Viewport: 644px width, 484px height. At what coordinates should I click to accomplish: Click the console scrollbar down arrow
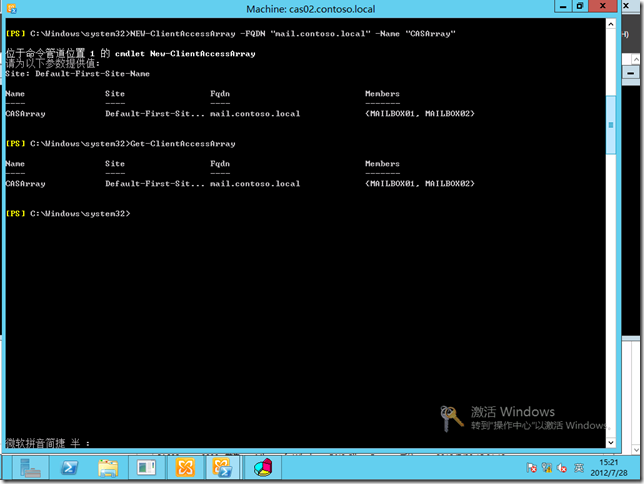click(611, 443)
